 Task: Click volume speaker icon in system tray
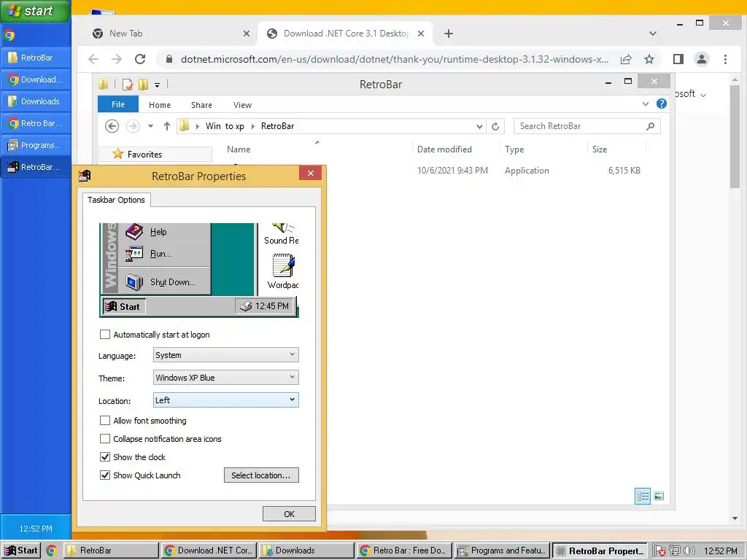click(689, 551)
